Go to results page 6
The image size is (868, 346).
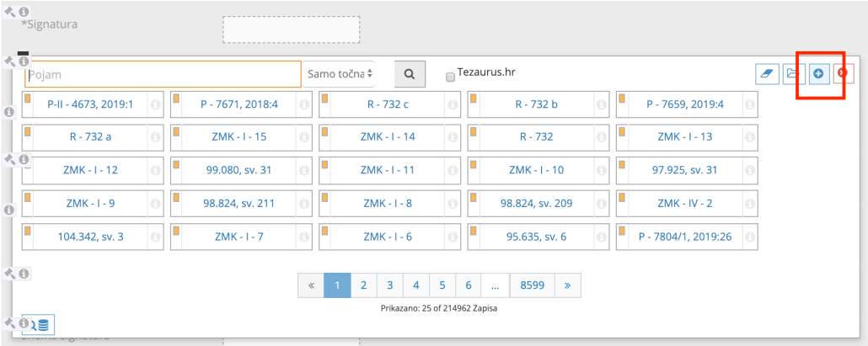pos(469,285)
